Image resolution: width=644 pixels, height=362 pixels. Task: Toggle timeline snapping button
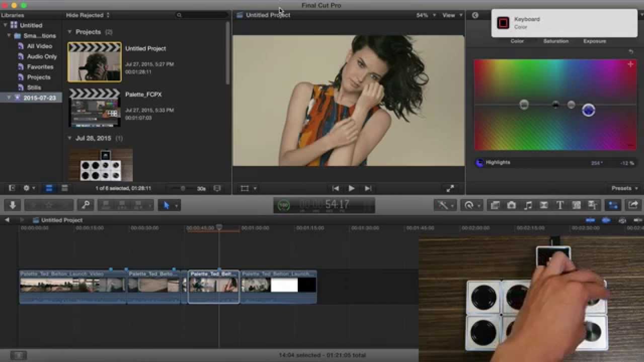pyautogui.click(x=638, y=220)
